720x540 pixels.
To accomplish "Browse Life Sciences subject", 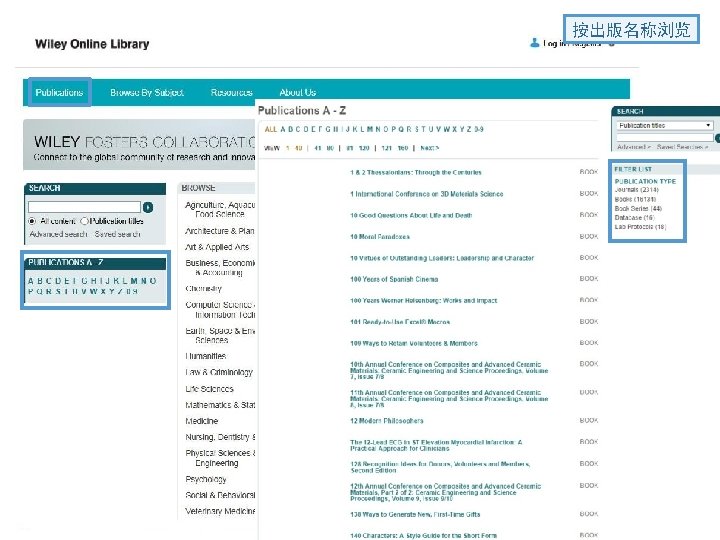I will coord(209,389).
